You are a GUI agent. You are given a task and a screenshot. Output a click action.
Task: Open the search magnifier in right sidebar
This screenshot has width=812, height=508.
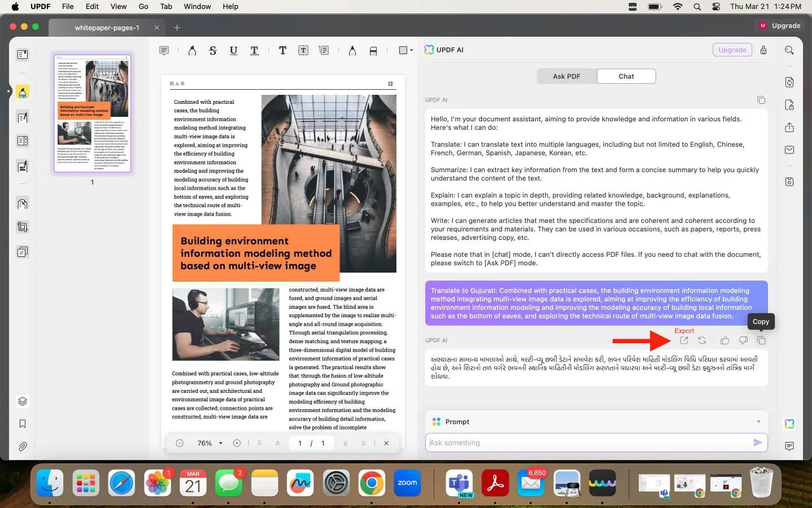[789, 50]
